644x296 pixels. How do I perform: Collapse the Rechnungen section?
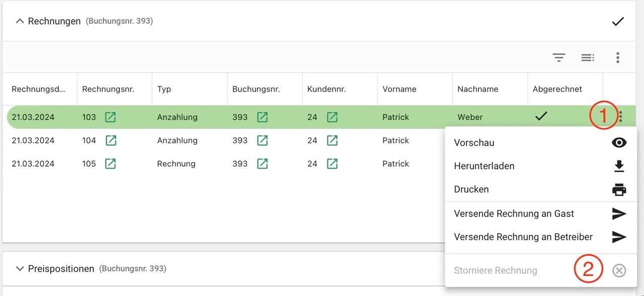[20, 21]
